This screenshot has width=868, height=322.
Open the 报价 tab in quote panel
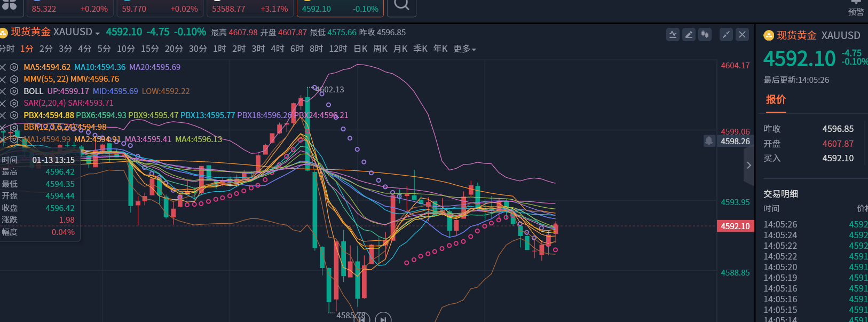click(776, 100)
